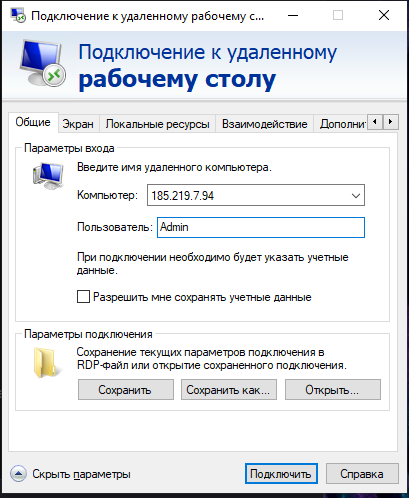Open Справка help button
Viewport: 409px width, 498px height.
click(362, 473)
